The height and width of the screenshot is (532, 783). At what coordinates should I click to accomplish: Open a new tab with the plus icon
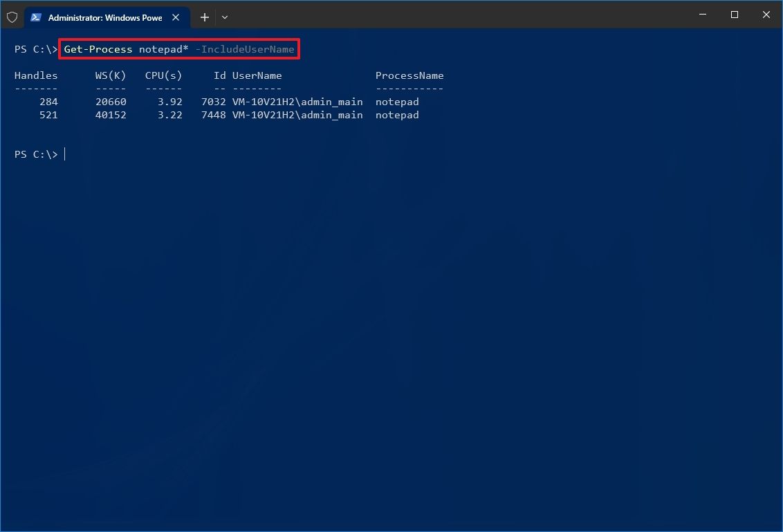(x=204, y=17)
